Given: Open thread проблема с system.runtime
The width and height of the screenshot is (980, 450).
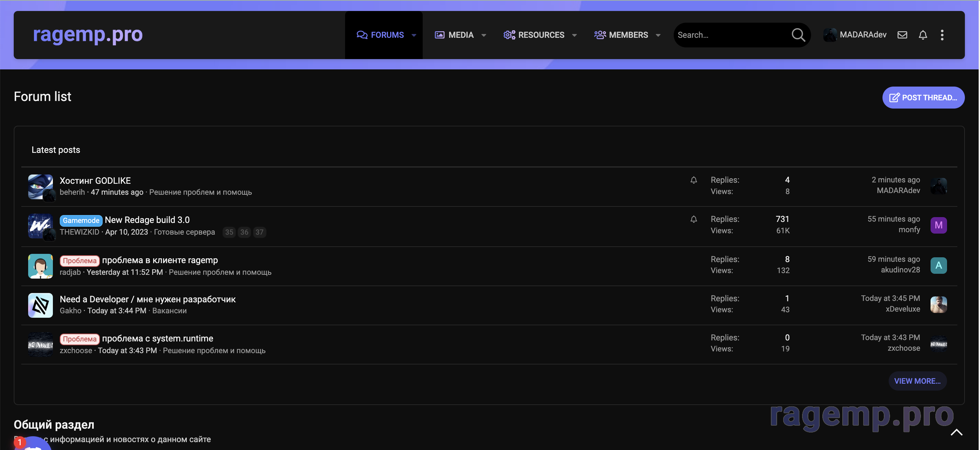Looking at the screenshot, I should [158, 338].
